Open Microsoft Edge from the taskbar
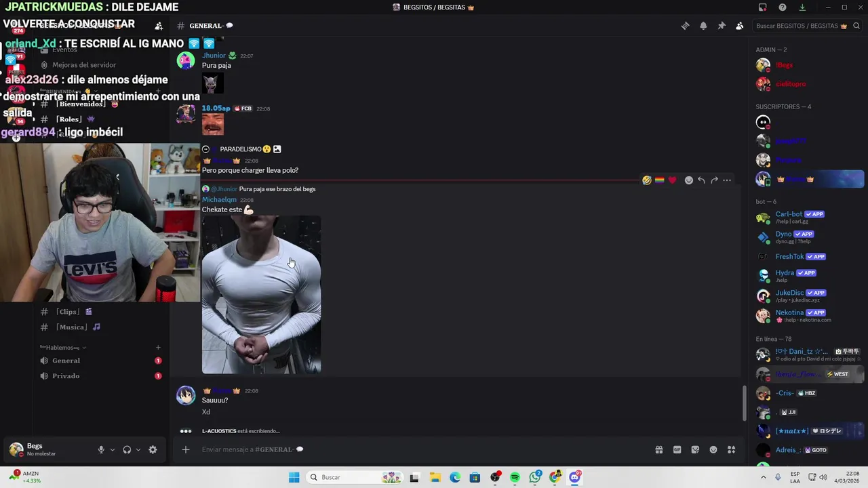868x488 pixels. (455, 477)
